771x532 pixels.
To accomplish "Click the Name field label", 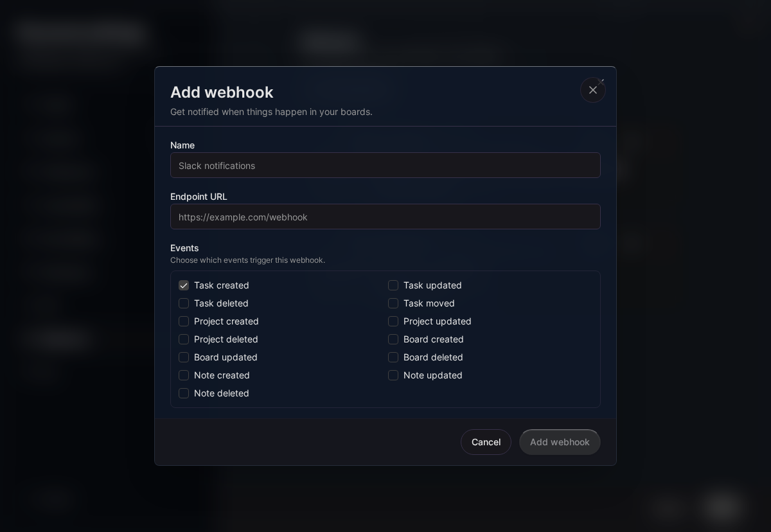I will pyautogui.click(x=182, y=145).
